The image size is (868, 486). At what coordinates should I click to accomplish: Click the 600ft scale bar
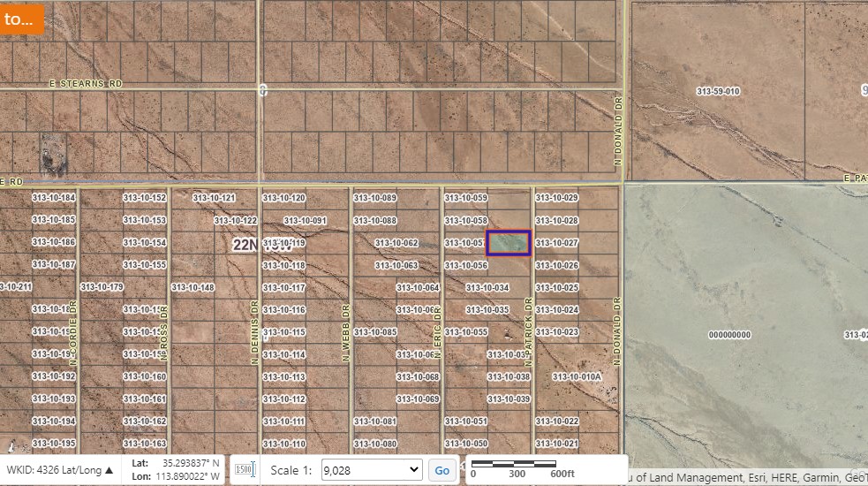click(x=513, y=467)
